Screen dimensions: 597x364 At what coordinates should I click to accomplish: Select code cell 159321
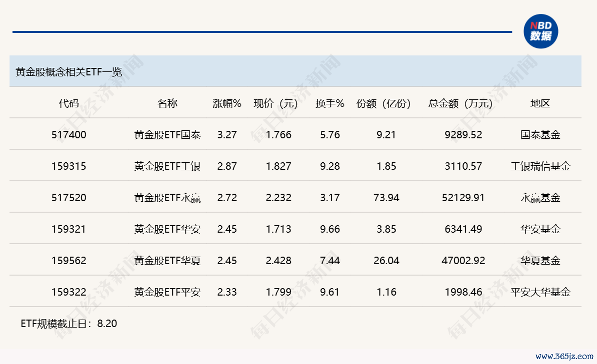(69, 229)
